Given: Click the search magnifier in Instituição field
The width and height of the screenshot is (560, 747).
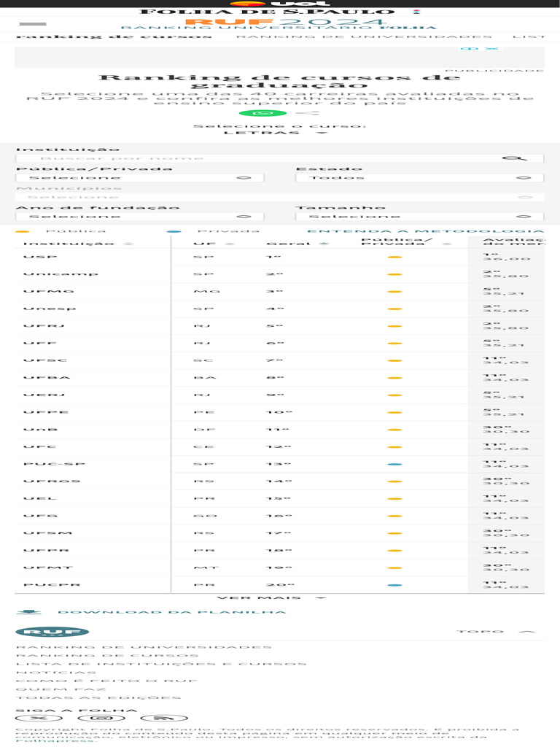Looking at the screenshot, I should coord(514,158).
